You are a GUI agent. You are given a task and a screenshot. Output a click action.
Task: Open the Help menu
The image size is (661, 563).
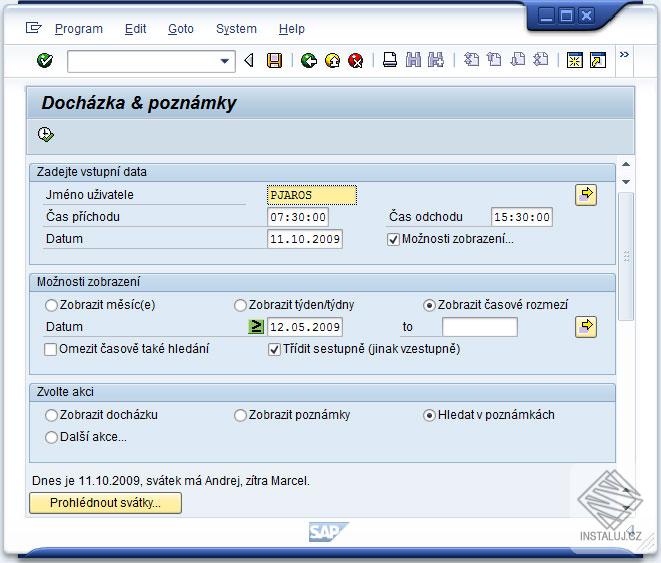(292, 29)
